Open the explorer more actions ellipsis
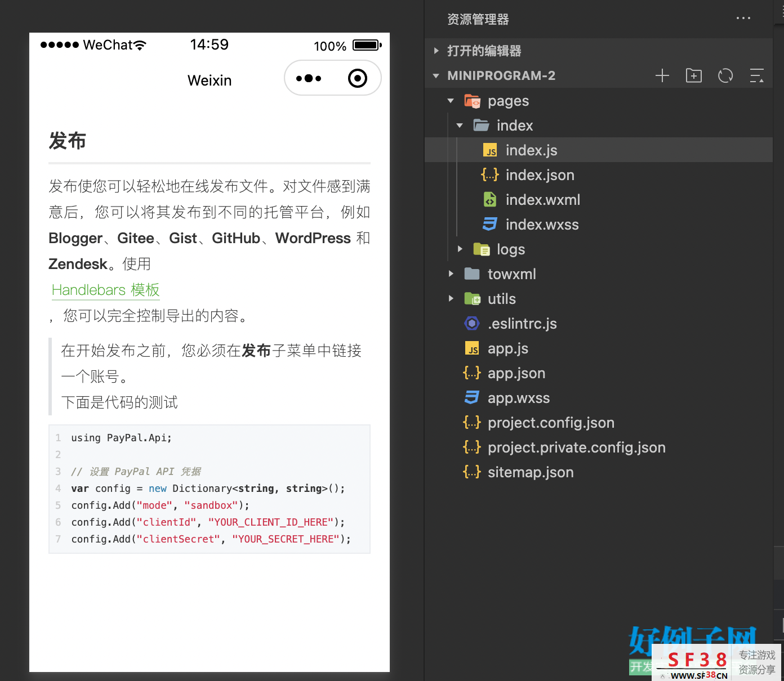 tap(743, 19)
